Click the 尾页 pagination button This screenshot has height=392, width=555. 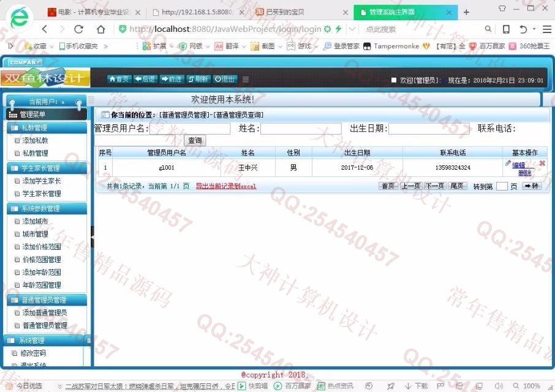[457, 186]
